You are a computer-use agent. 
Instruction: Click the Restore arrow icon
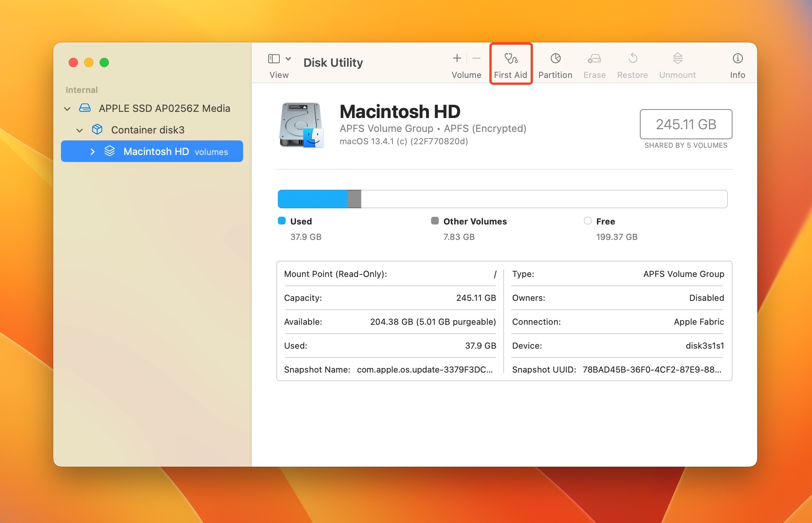[633, 58]
